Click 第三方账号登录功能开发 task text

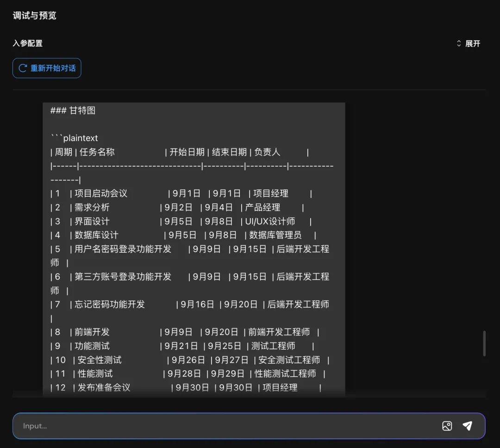123,276
